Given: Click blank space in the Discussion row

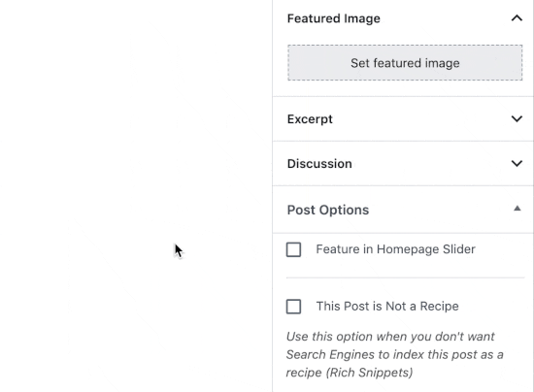Looking at the screenshot, I should point(431,164).
